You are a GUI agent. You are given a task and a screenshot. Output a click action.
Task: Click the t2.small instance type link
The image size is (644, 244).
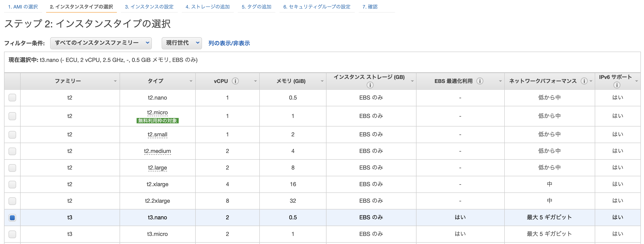click(157, 135)
